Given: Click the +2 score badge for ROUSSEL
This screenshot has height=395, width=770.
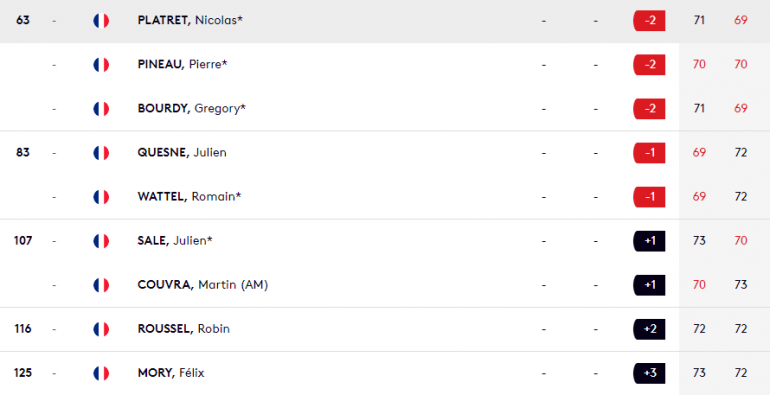Looking at the screenshot, I should (x=649, y=329).
